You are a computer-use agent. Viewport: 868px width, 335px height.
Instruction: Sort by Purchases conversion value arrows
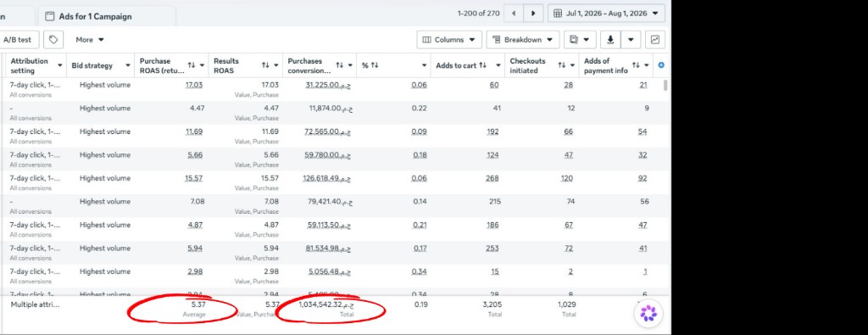click(339, 65)
